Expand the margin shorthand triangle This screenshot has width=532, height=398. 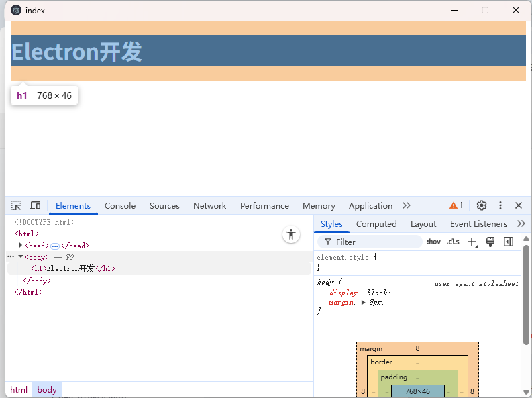click(363, 302)
